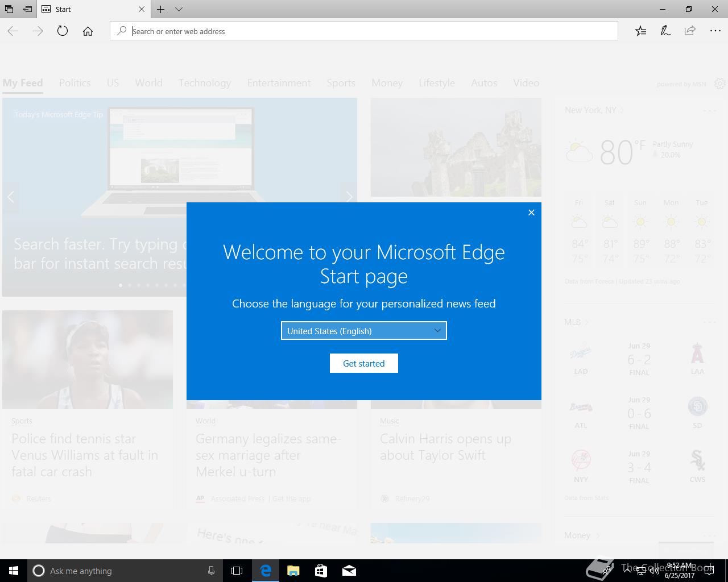Close the Start tab

[142, 9]
